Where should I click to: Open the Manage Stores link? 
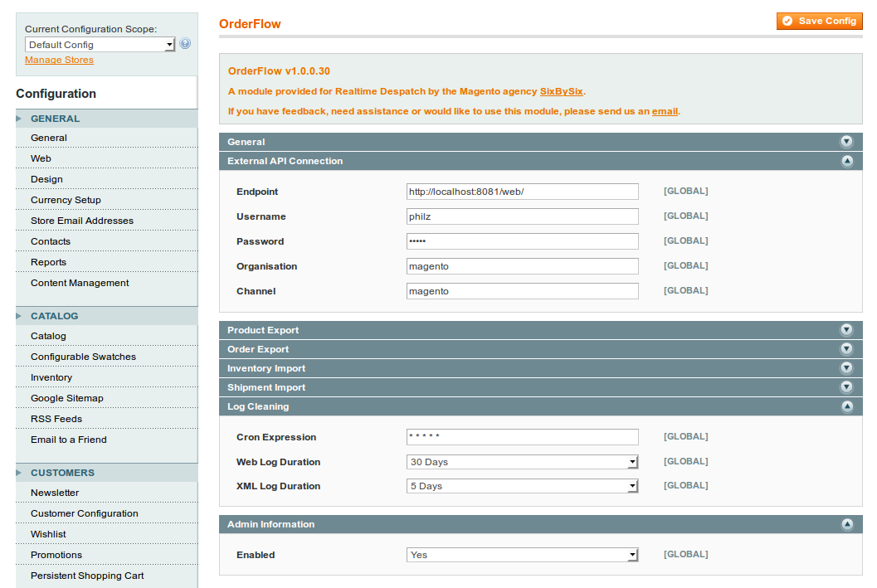(x=58, y=60)
